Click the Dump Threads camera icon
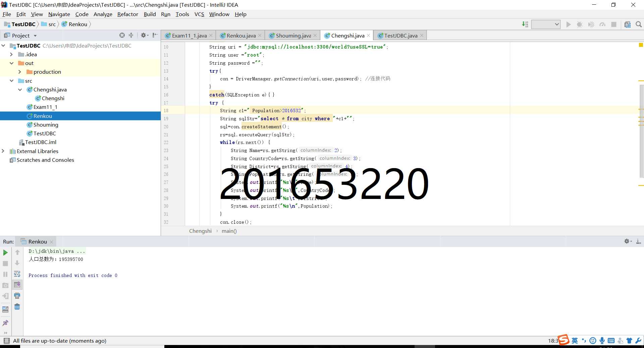The image size is (644, 348). [5, 285]
